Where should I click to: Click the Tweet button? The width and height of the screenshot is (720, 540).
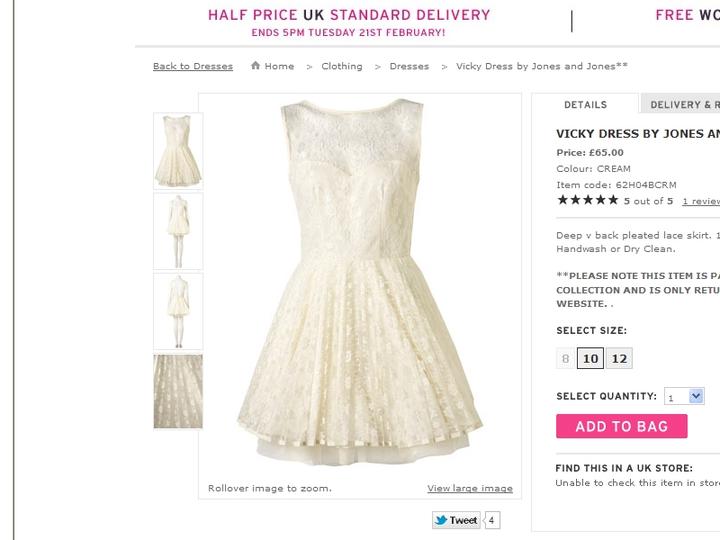[x=455, y=520]
